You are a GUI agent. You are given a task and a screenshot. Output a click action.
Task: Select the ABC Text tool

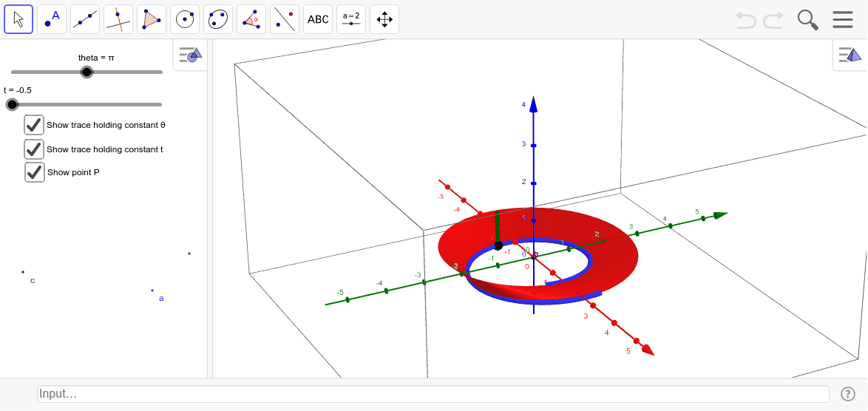tap(318, 19)
